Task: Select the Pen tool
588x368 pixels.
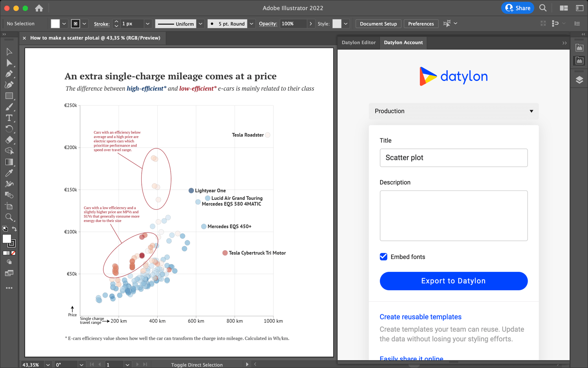Action: [9, 74]
